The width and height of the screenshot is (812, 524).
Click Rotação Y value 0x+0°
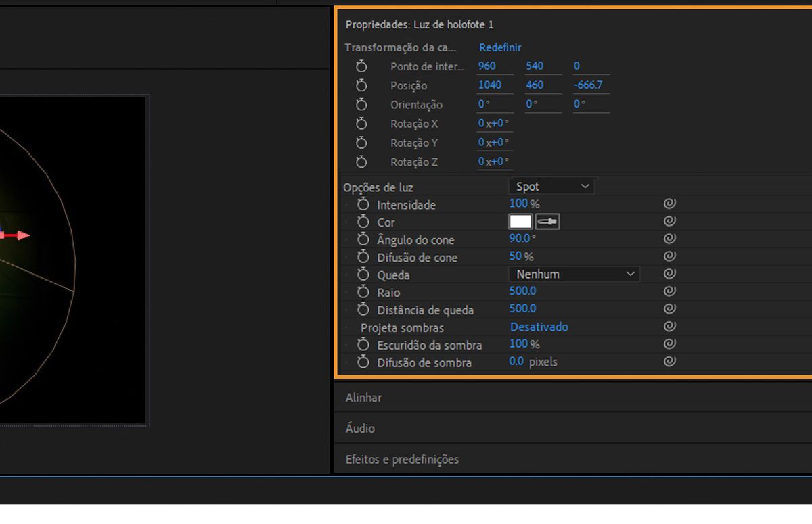[493, 142]
